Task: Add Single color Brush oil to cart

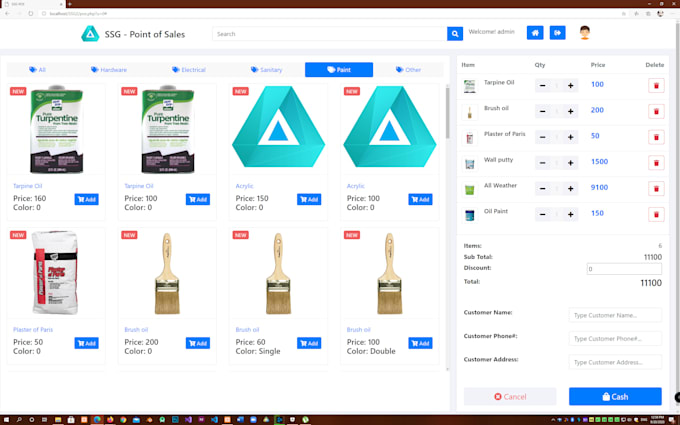Action: pyautogui.click(x=309, y=343)
